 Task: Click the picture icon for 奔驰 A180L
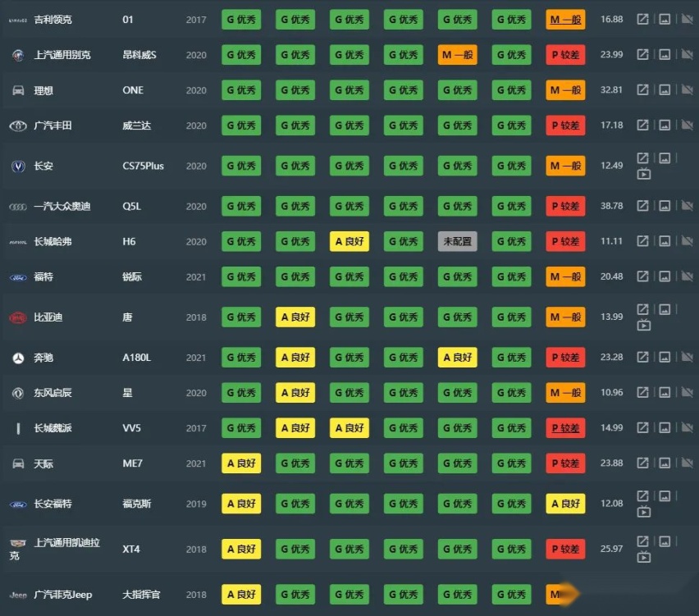tap(665, 357)
